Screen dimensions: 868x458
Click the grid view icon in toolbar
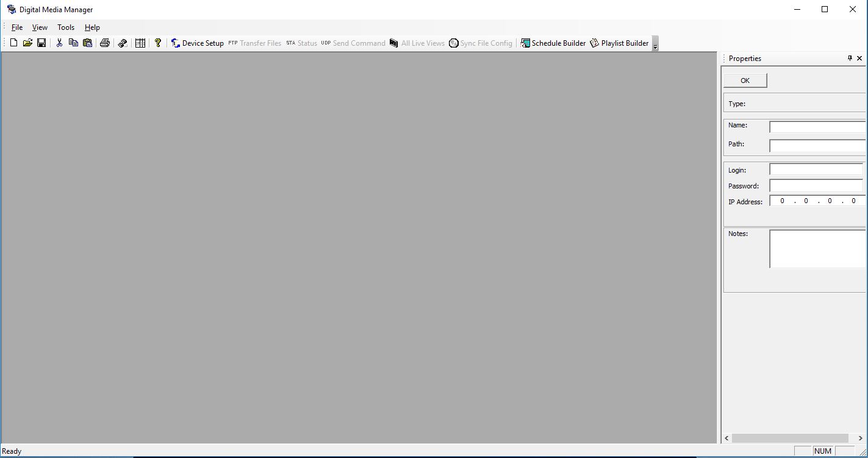click(140, 43)
